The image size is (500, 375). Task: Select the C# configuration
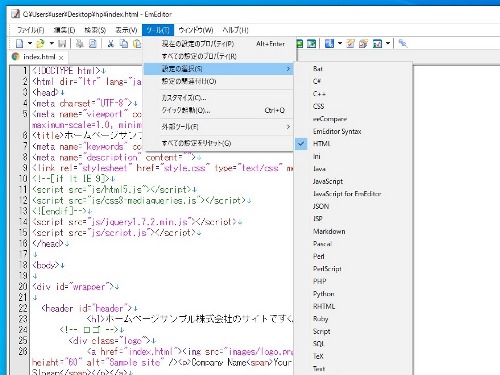353,81
